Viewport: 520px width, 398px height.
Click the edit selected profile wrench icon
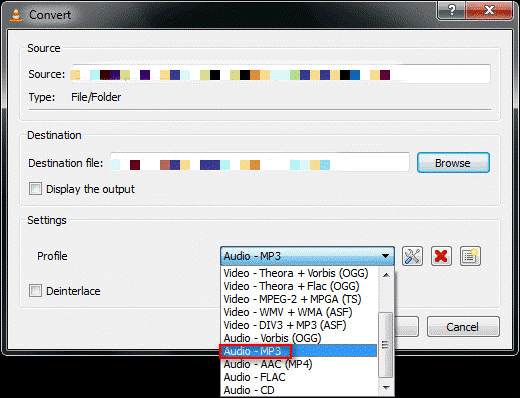pos(412,256)
